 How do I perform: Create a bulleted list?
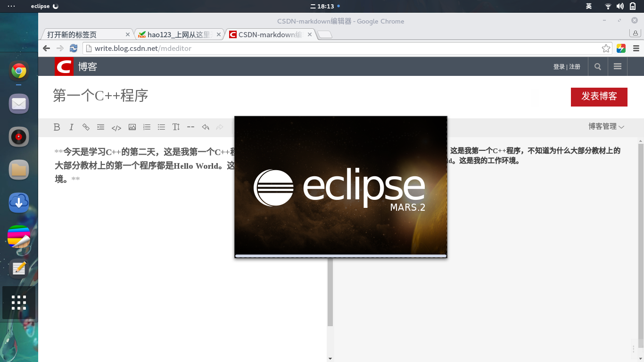point(161,127)
